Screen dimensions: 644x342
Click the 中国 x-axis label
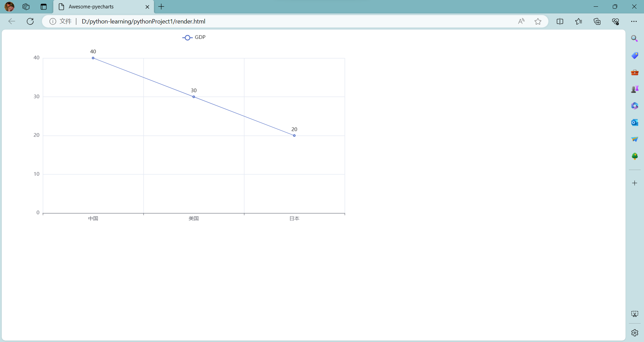(x=93, y=219)
